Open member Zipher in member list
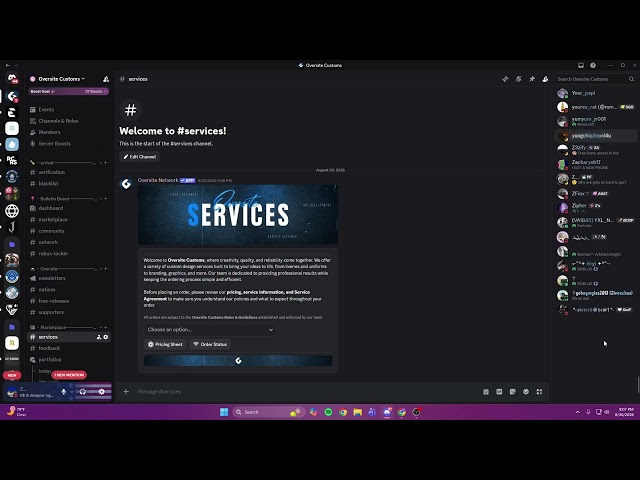Viewport: 640px width, 480px height. (596, 208)
